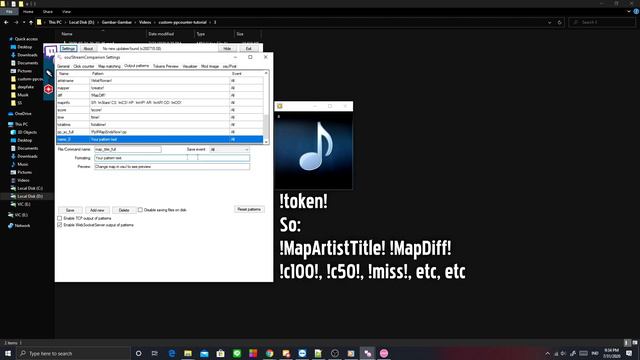Click the File/Command name input field
The height and width of the screenshot is (360, 640).
pos(128,149)
